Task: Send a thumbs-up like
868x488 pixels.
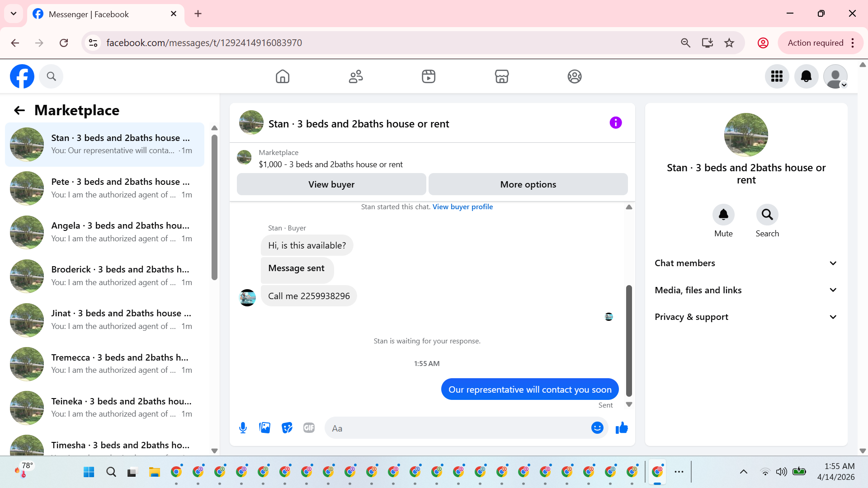Action: [x=622, y=428]
